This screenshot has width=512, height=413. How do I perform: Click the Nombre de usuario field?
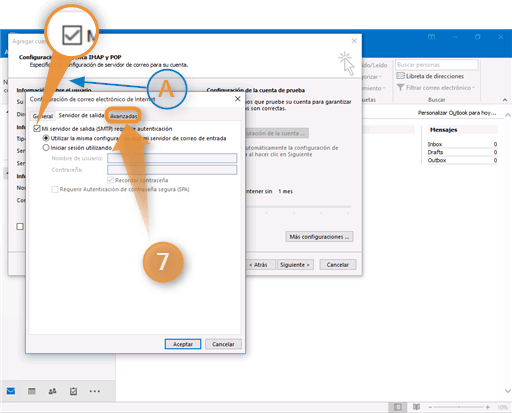point(172,158)
